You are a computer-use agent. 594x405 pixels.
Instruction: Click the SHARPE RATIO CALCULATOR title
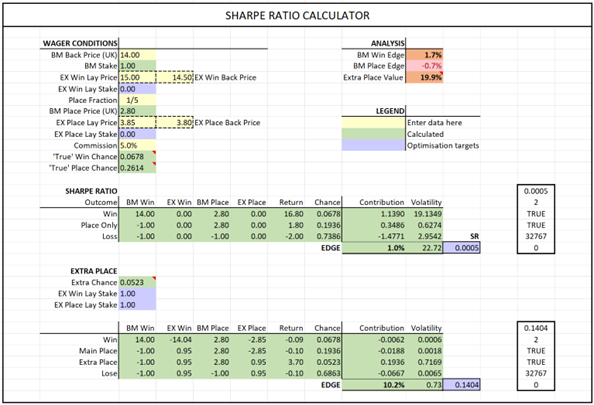click(297, 16)
